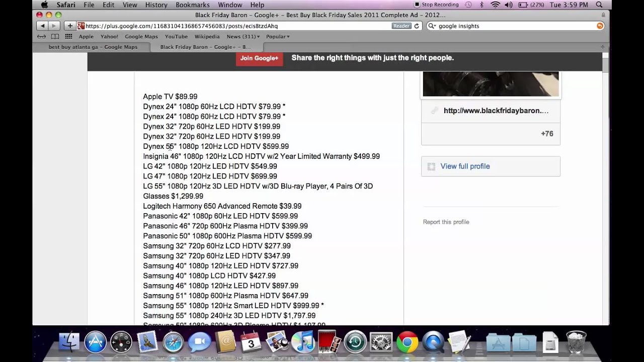The height and width of the screenshot is (362, 644).
Task: Open the File menu
Action: 89,5
